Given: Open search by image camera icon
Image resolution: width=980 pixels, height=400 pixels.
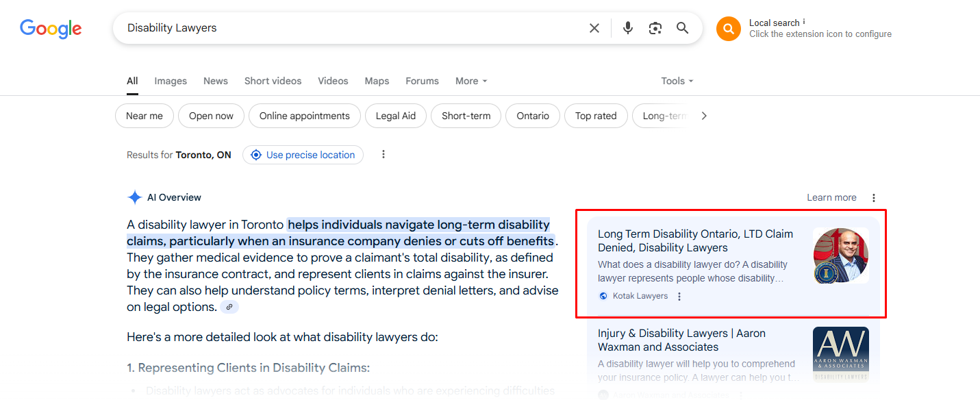Looking at the screenshot, I should [x=655, y=28].
